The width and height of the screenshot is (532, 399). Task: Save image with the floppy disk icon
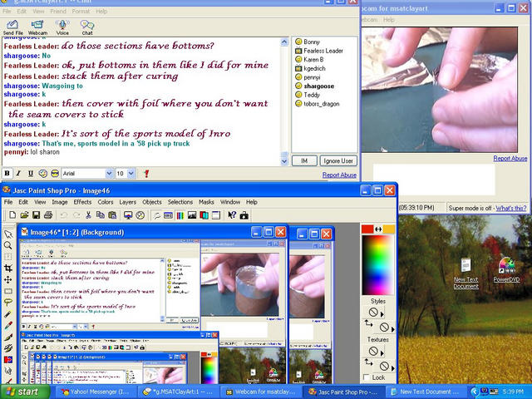click(x=36, y=215)
